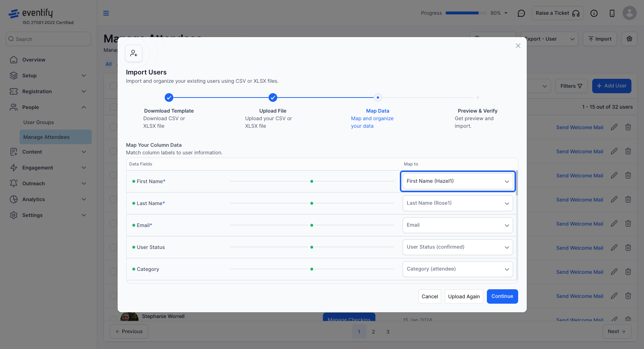The width and height of the screenshot is (644, 349).
Task: Click the Engagement lightning icon
Action: 14,168
